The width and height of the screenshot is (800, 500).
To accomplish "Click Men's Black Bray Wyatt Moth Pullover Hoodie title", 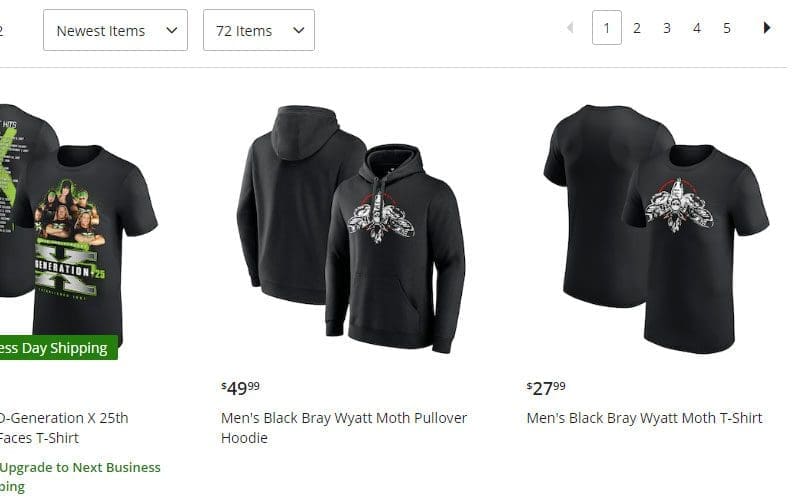I will [x=344, y=428].
